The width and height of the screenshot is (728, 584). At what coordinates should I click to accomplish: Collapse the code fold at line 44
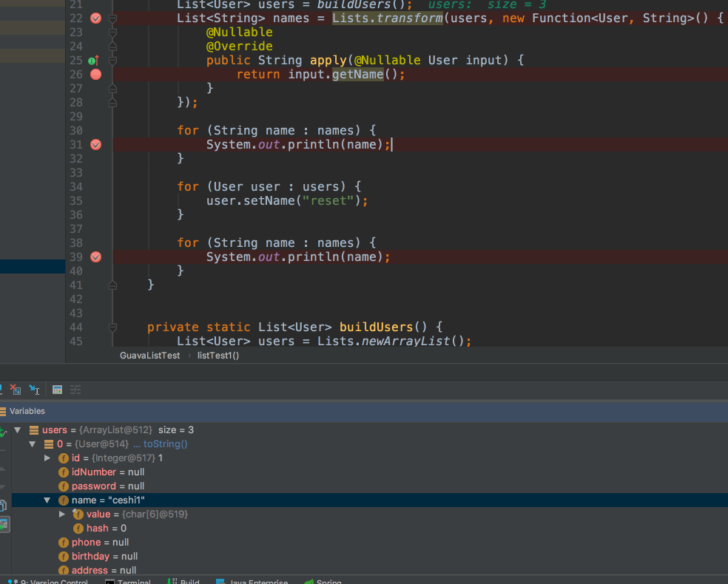pyautogui.click(x=112, y=327)
